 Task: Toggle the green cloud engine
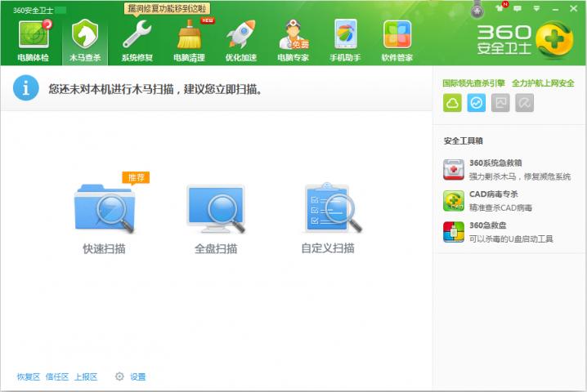pyautogui.click(x=452, y=103)
